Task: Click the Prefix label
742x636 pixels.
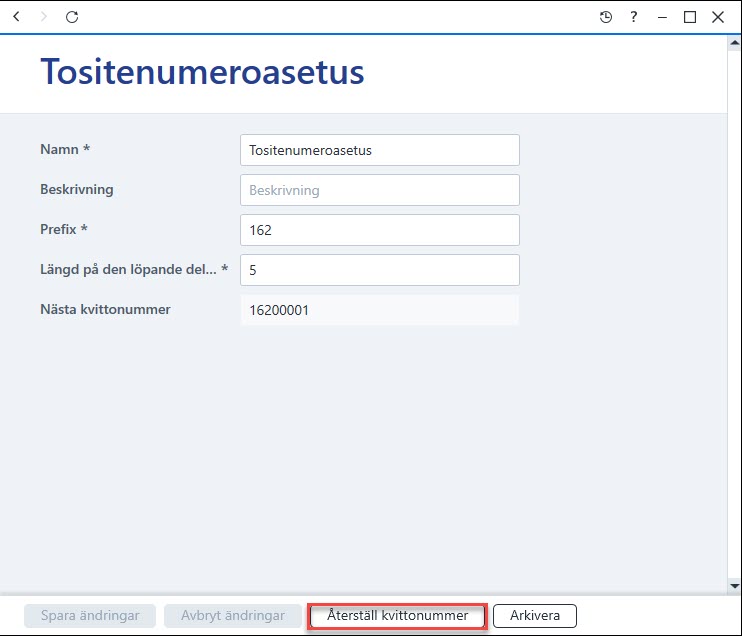Action: tap(63, 229)
